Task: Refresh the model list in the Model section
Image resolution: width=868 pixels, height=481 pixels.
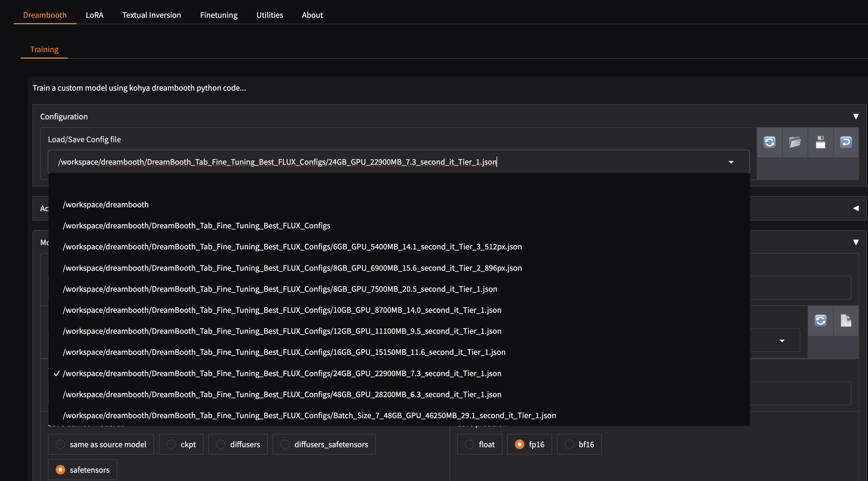Action: click(821, 320)
